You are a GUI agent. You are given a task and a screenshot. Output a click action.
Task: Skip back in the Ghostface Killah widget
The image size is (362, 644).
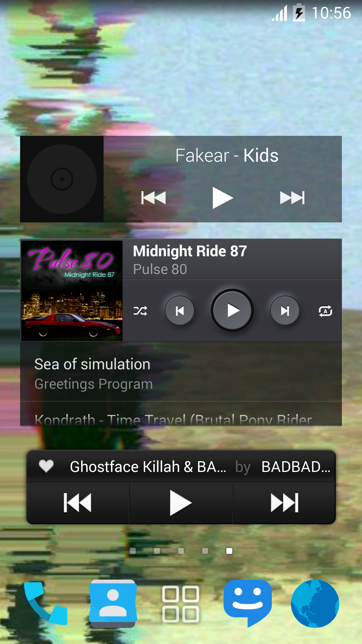pos(77,503)
